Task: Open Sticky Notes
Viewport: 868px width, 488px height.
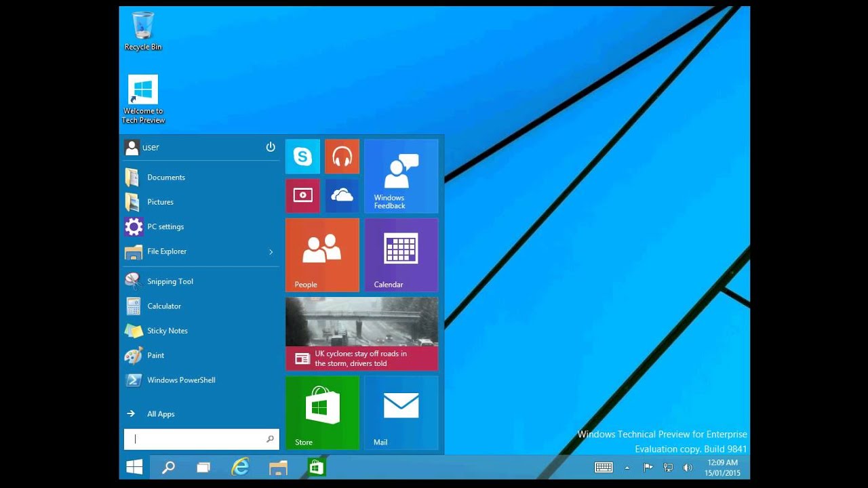Action: [201, 331]
